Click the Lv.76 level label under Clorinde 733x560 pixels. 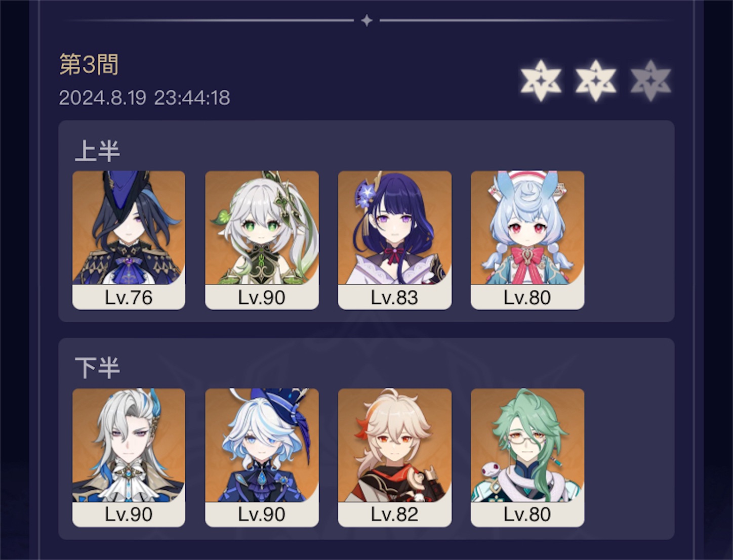(129, 297)
